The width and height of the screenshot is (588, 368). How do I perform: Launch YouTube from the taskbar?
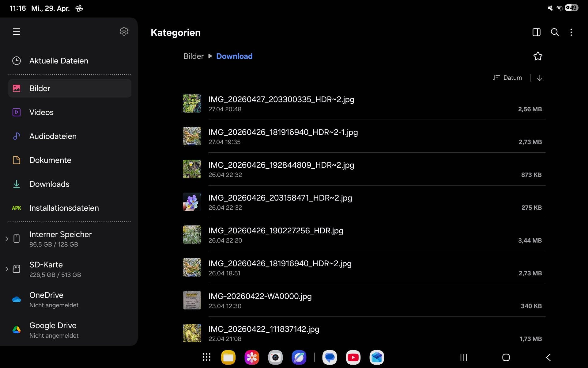[353, 357]
